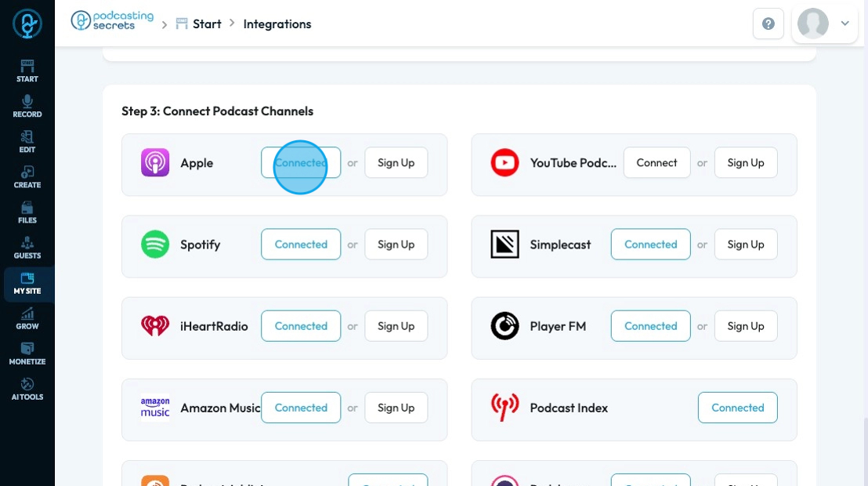868x486 pixels.
Task: Open the Grow section in sidebar
Action: (x=27, y=319)
